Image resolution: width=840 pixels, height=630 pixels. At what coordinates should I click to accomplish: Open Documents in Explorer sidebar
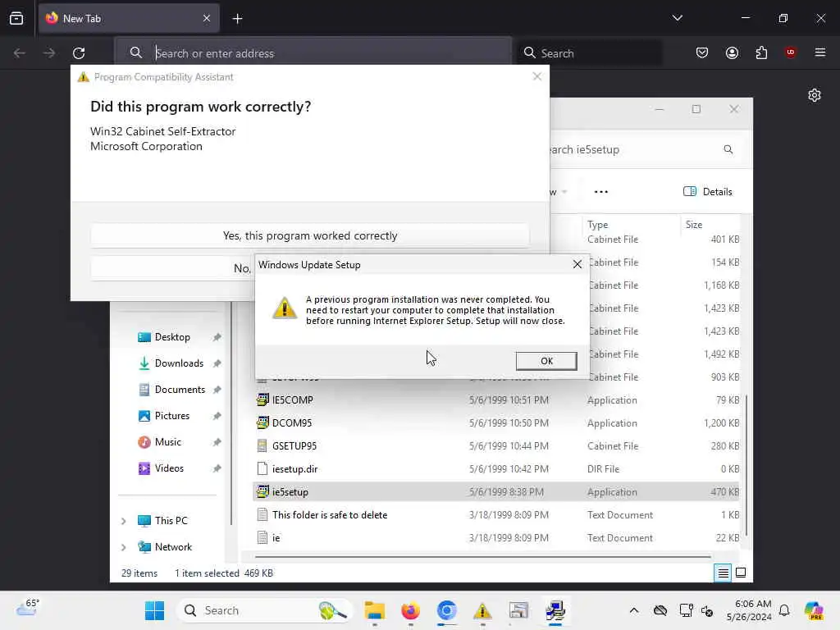point(180,390)
